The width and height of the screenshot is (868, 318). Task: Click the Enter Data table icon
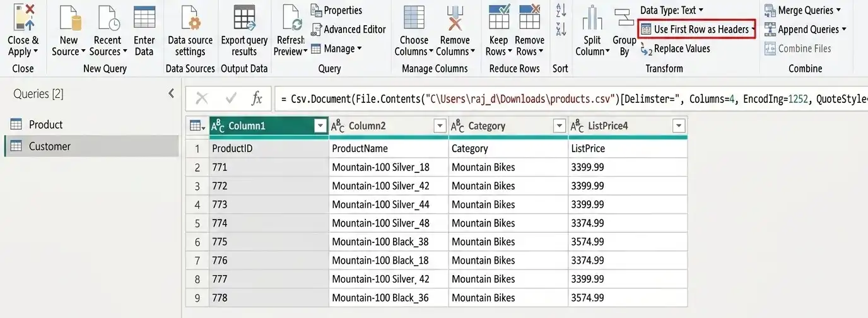(144, 17)
